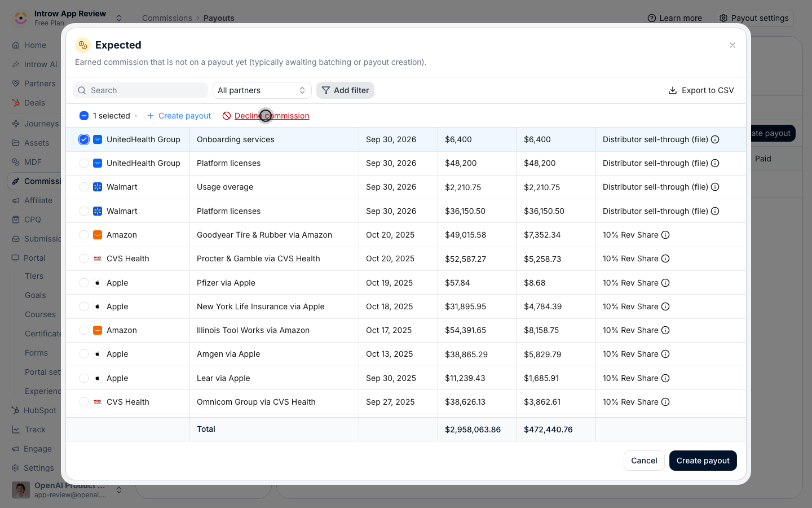812x508 pixels.
Task: Click the search magnifier icon
Action: (82, 90)
